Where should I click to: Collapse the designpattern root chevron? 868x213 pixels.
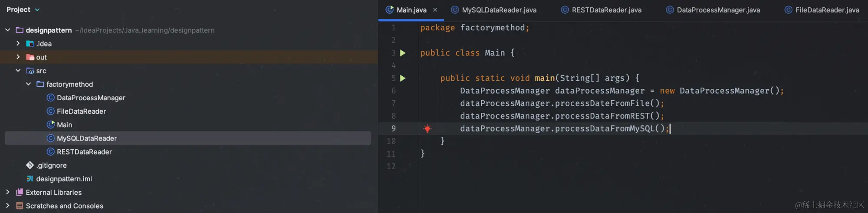click(x=8, y=30)
